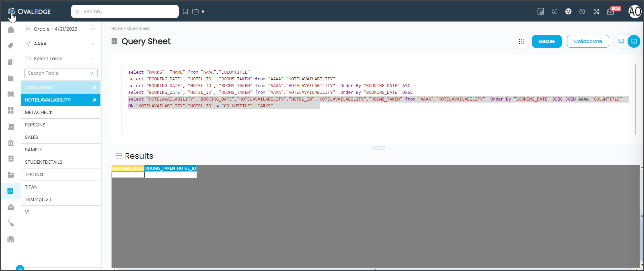Click the Collaborate button
This screenshot has width=644, height=271.
(x=588, y=41)
